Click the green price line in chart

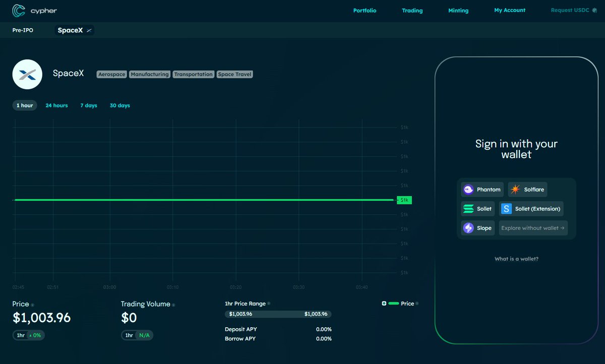point(204,200)
